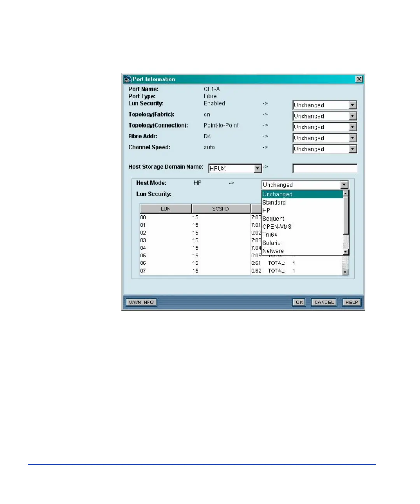The width and height of the screenshot is (420, 504).
Task: Click the Port Name value CL1-A
Action: (x=212, y=89)
